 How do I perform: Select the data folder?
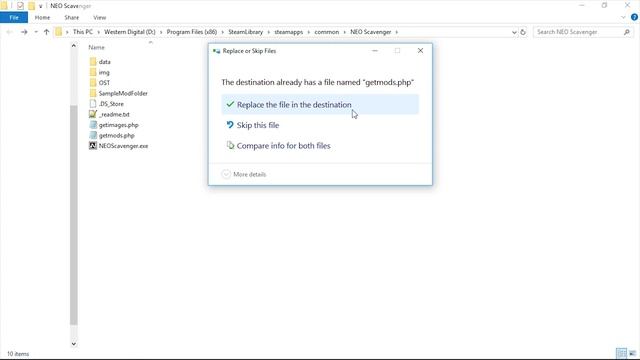(104, 62)
